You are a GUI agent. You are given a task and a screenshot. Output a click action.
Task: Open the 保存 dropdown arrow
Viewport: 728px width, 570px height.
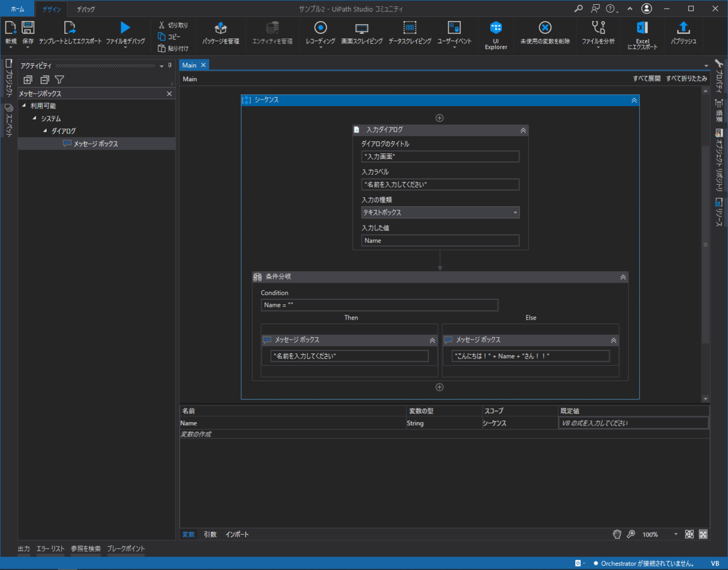[28, 47]
